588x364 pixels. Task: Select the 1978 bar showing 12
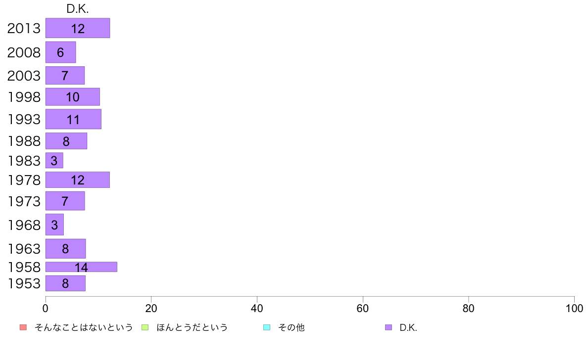[x=78, y=180]
